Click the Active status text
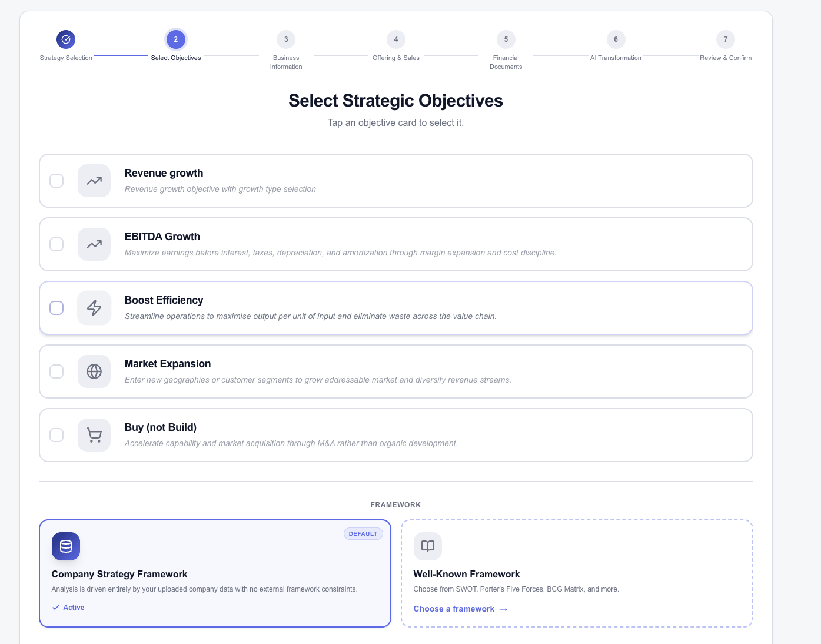 (x=74, y=608)
